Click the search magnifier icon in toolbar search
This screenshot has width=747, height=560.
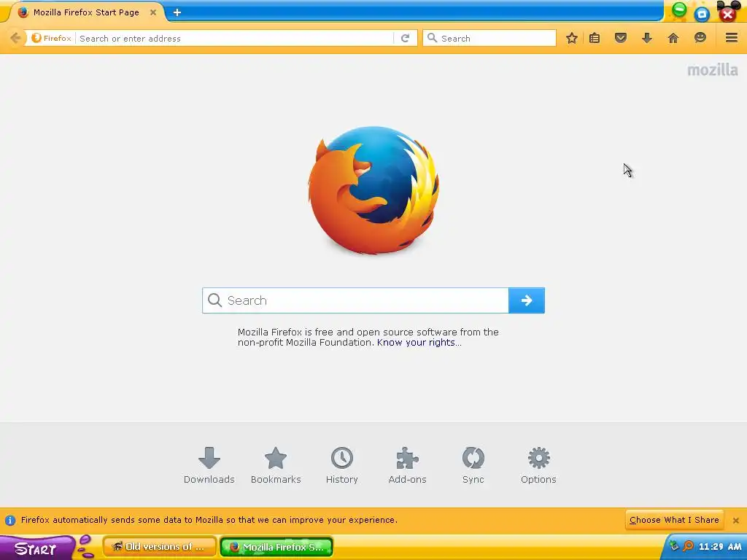(432, 38)
